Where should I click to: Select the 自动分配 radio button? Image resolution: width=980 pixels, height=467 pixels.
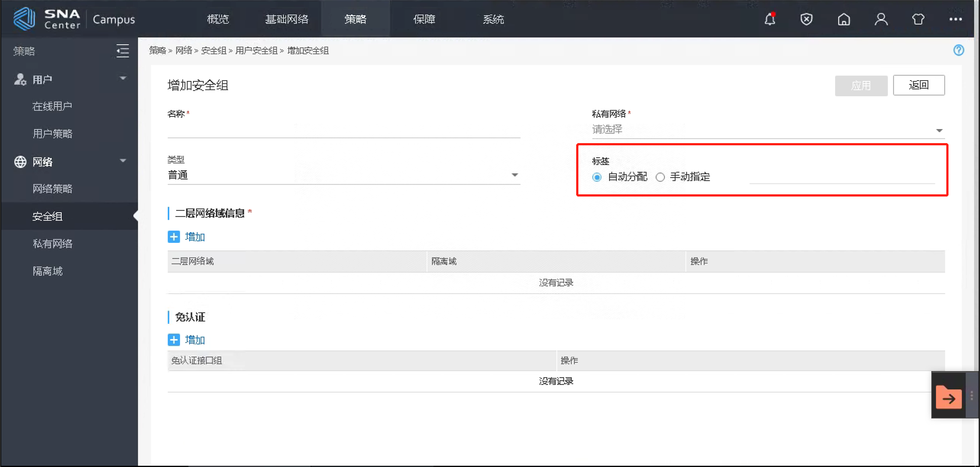[x=597, y=177]
